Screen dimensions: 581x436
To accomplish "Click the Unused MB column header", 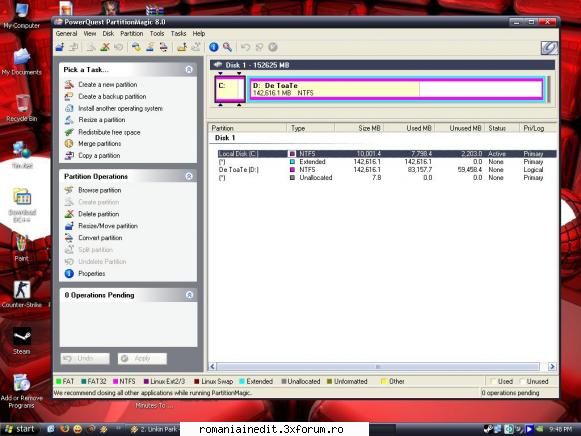I will click(x=459, y=128).
